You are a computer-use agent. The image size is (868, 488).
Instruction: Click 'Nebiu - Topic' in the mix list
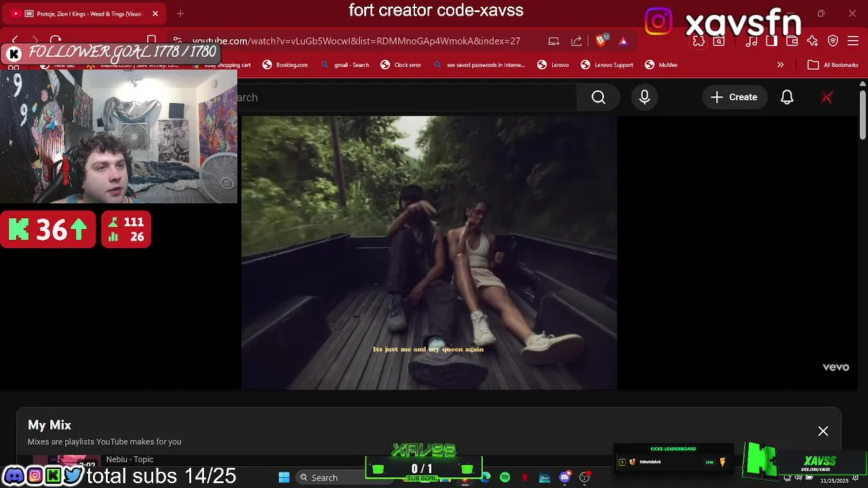[x=130, y=460]
